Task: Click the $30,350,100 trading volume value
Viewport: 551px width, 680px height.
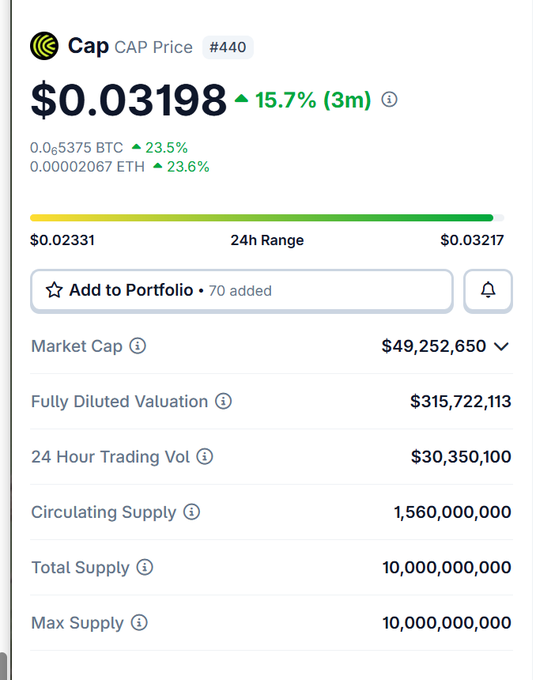Action: click(461, 457)
